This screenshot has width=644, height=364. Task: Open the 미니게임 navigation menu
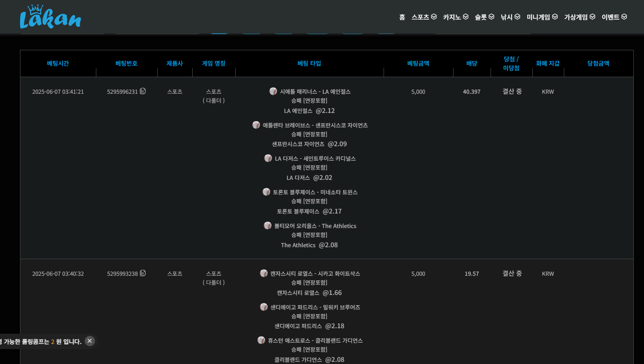point(542,17)
